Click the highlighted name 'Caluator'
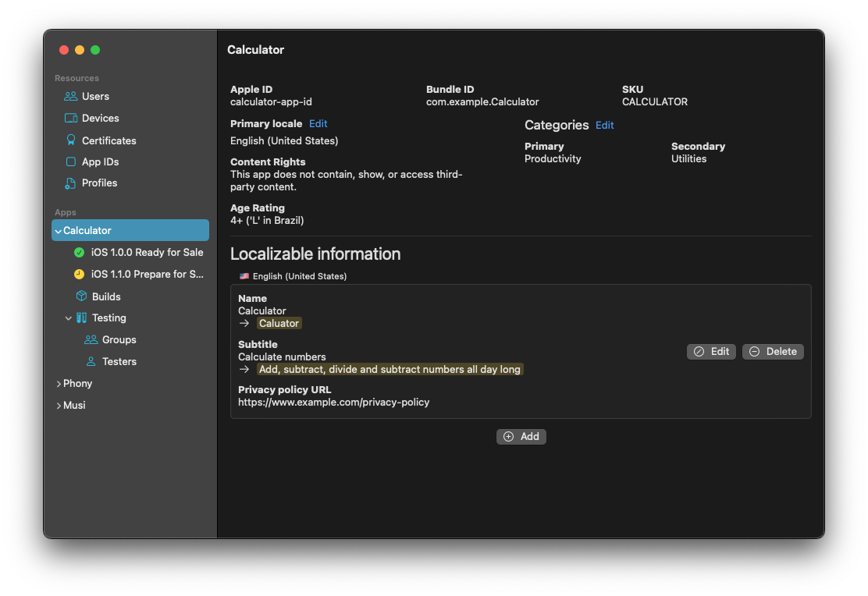This screenshot has width=868, height=596. [x=279, y=323]
